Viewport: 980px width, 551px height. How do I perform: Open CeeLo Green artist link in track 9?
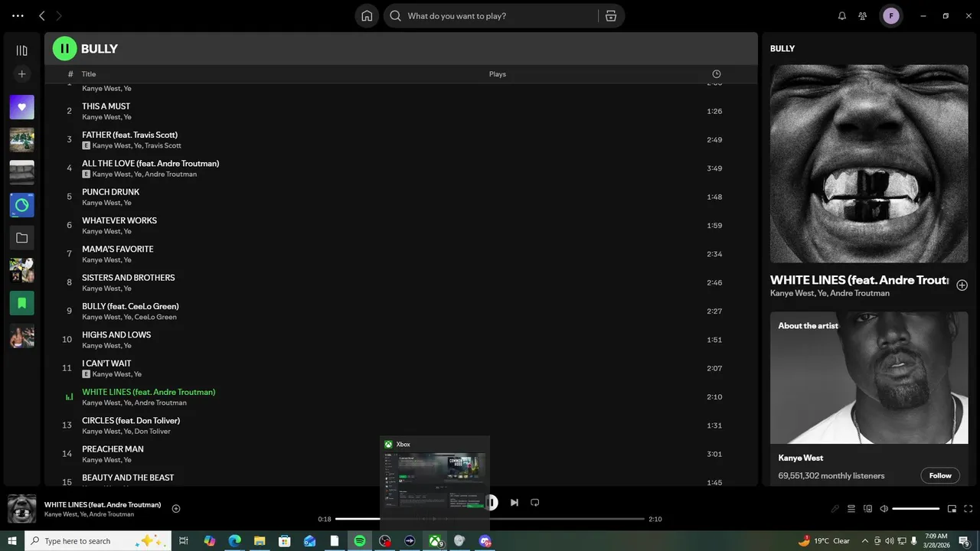point(155,317)
